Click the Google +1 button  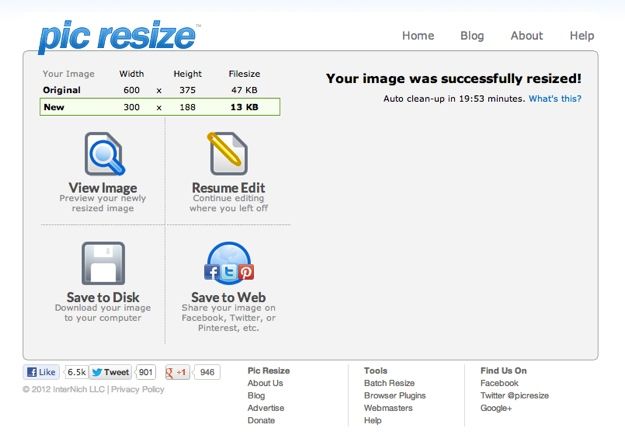point(177,372)
